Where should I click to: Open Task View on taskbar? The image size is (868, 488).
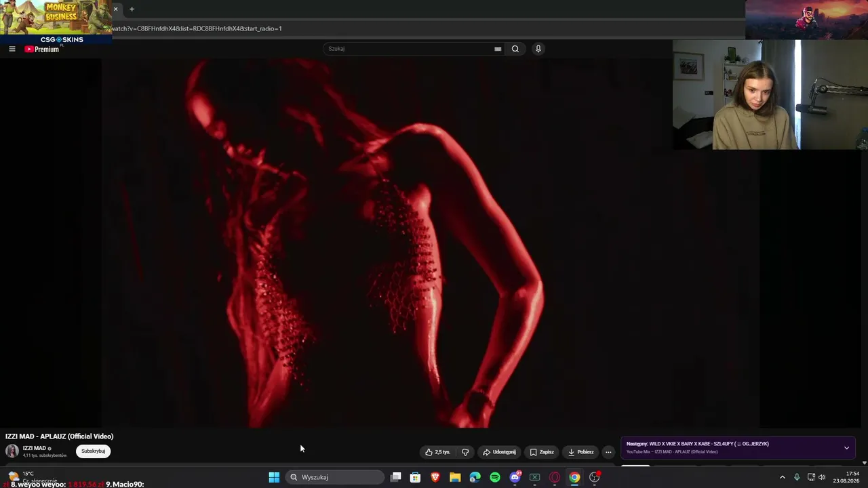coord(396,477)
